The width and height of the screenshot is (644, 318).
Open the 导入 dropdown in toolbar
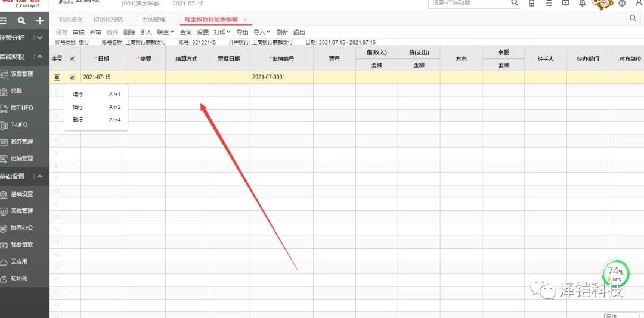(262, 32)
